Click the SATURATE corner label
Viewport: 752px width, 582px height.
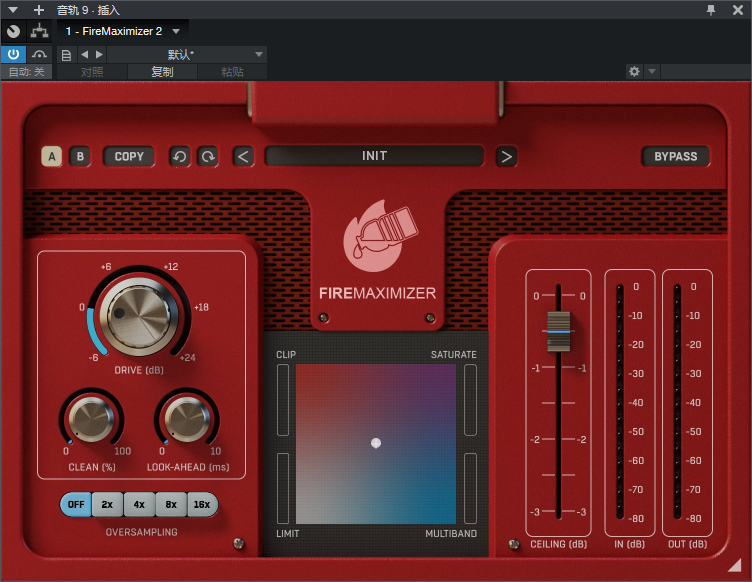[454, 355]
